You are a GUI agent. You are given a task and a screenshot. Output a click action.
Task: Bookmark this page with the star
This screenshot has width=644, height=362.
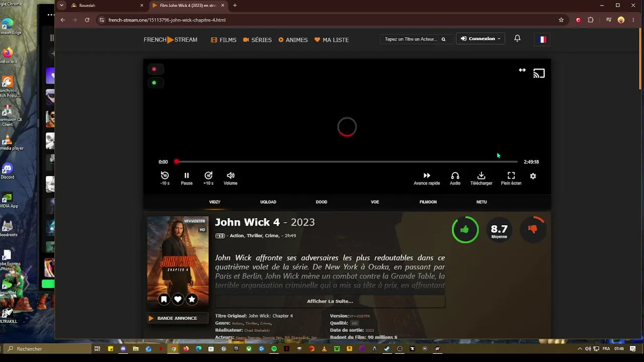pos(561,20)
